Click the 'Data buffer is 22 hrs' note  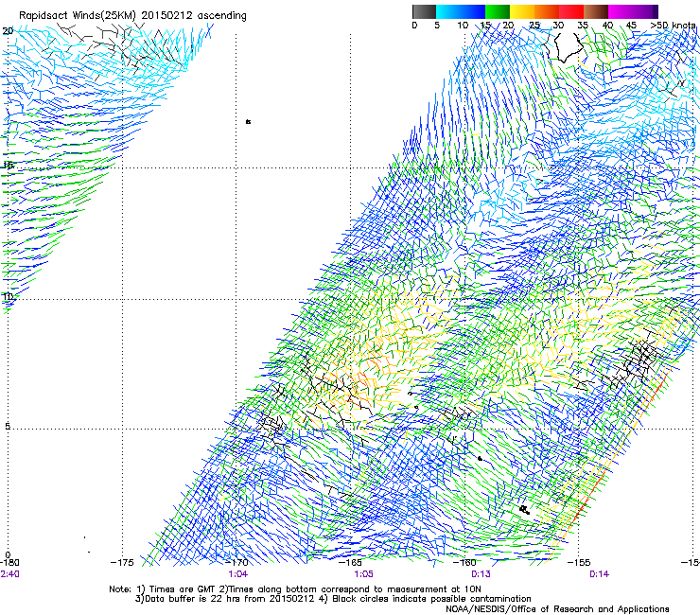coord(334,599)
